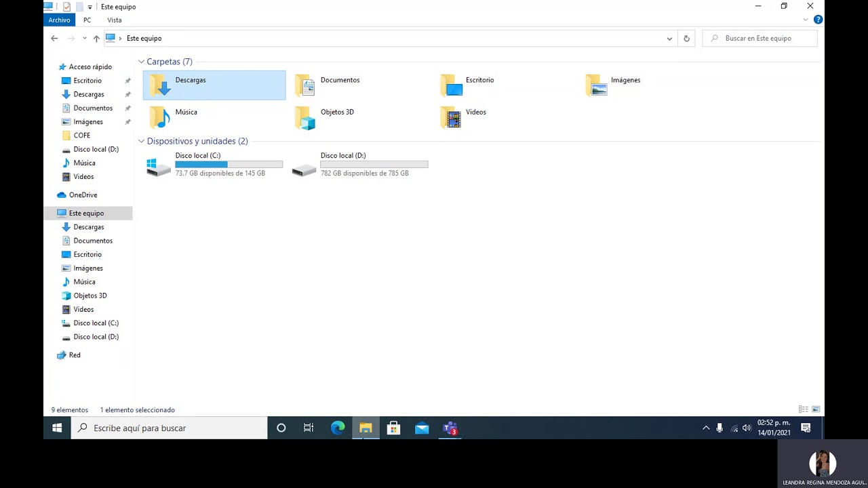868x488 pixels.
Task: Switch to large icons view
Action: (x=816, y=409)
